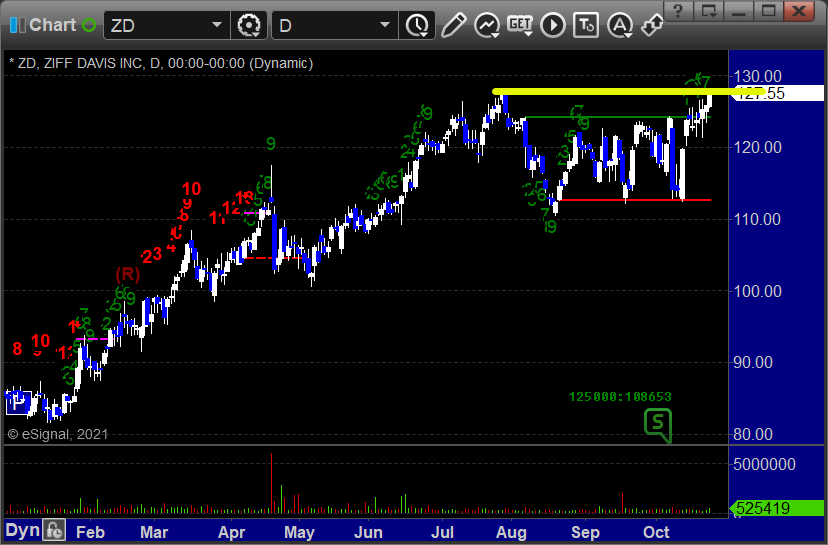This screenshot has height=545, width=828.
Task: Click the Jun label on time axis
Action: pos(368,532)
